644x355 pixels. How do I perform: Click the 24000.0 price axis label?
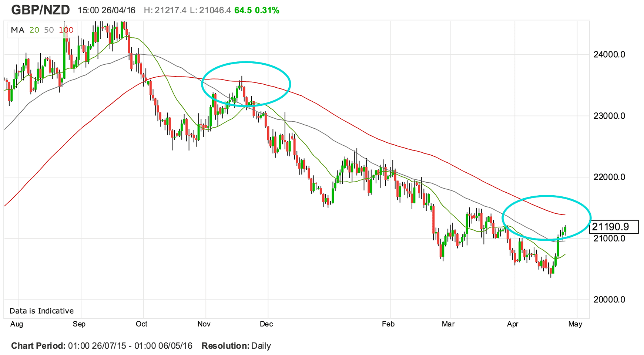609,55
